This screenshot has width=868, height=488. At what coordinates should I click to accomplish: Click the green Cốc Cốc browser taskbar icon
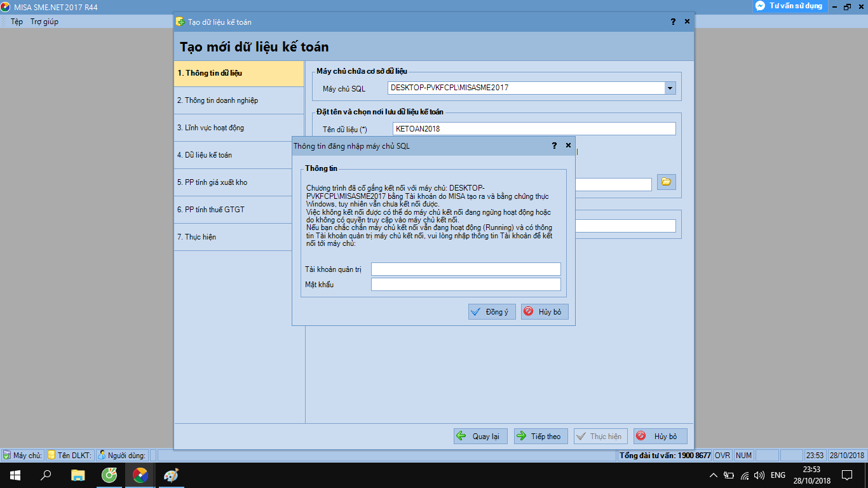(x=109, y=475)
